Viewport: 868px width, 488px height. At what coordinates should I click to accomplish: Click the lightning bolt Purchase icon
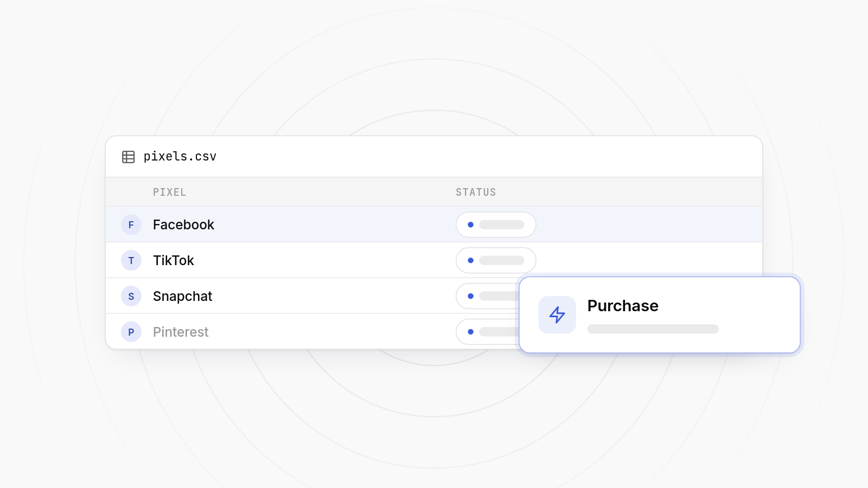pyautogui.click(x=557, y=314)
